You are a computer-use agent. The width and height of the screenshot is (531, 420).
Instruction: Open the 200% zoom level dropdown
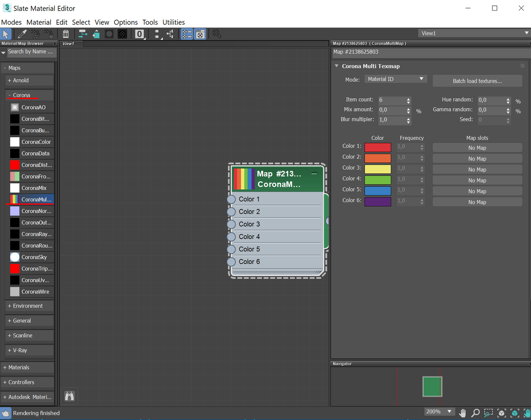pyautogui.click(x=439, y=412)
